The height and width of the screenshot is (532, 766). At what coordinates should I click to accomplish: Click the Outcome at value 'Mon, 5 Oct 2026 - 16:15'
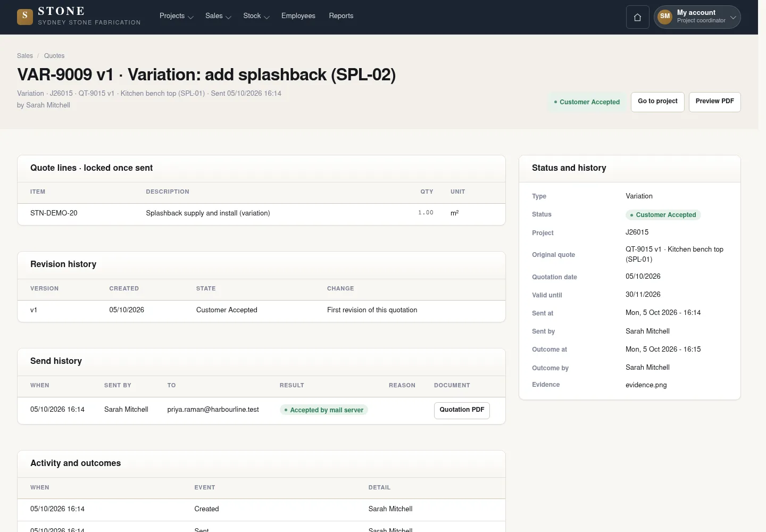(x=663, y=350)
